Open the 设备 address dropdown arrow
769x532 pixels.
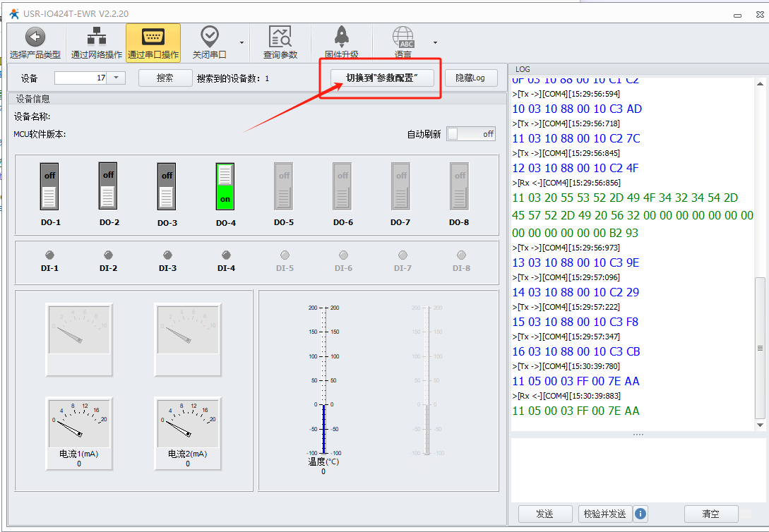tap(117, 78)
